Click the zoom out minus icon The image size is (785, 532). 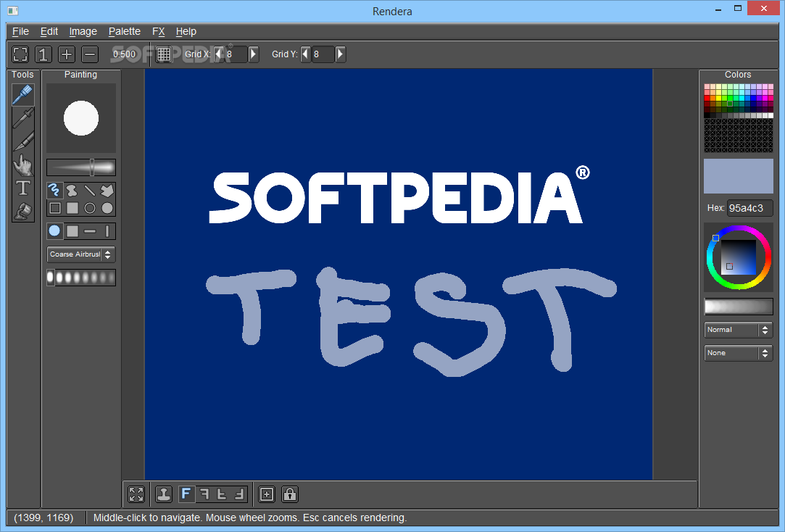90,54
